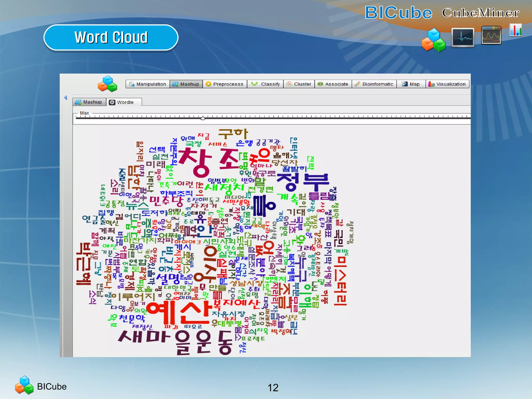Click the BICube cubes logo in app toolbar
The height and width of the screenshot is (399, 532).
tap(107, 84)
